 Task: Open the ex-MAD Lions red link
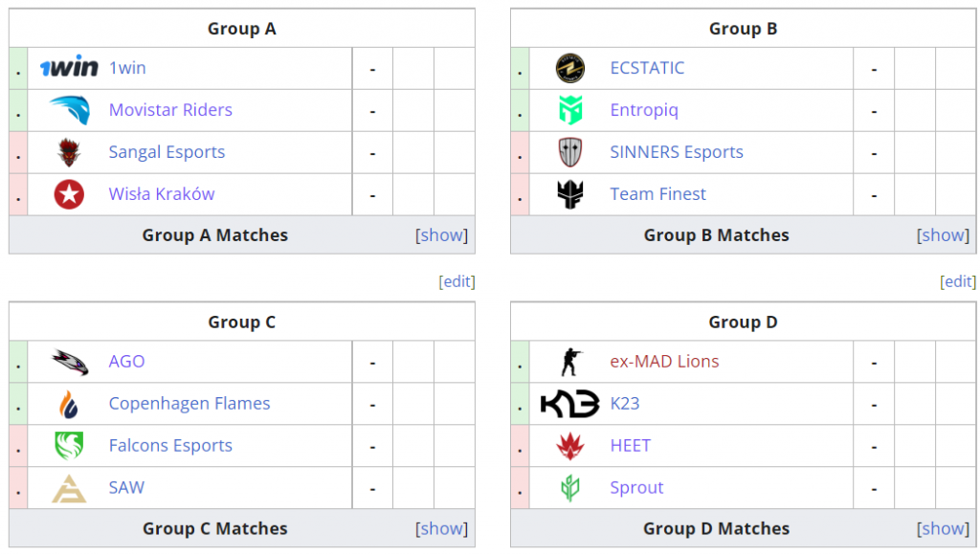(664, 362)
